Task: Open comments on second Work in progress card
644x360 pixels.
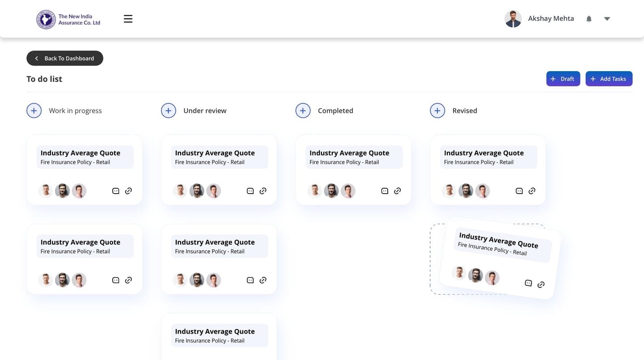Action: click(x=115, y=280)
